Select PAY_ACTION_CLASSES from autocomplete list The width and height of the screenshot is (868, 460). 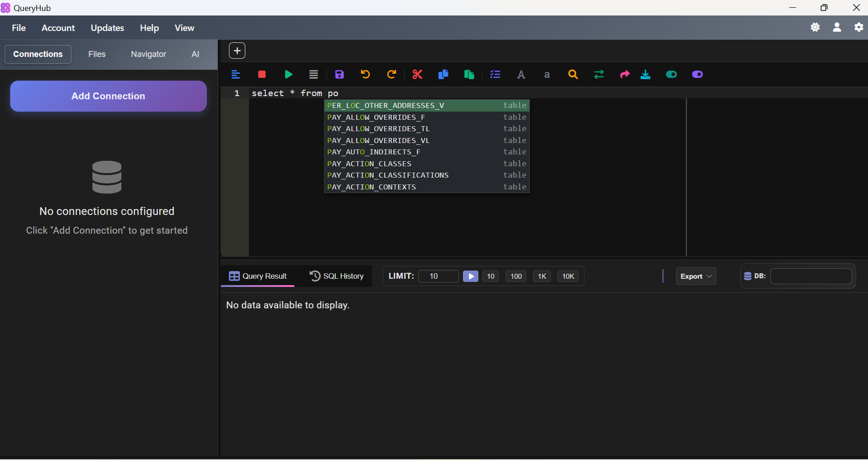(x=369, y=164)
